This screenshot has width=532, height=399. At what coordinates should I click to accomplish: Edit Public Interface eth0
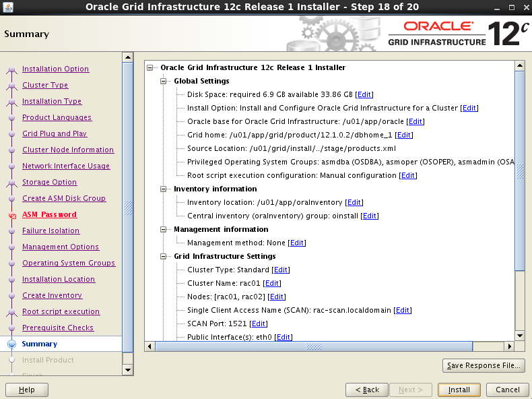click(x=284, y=337)
